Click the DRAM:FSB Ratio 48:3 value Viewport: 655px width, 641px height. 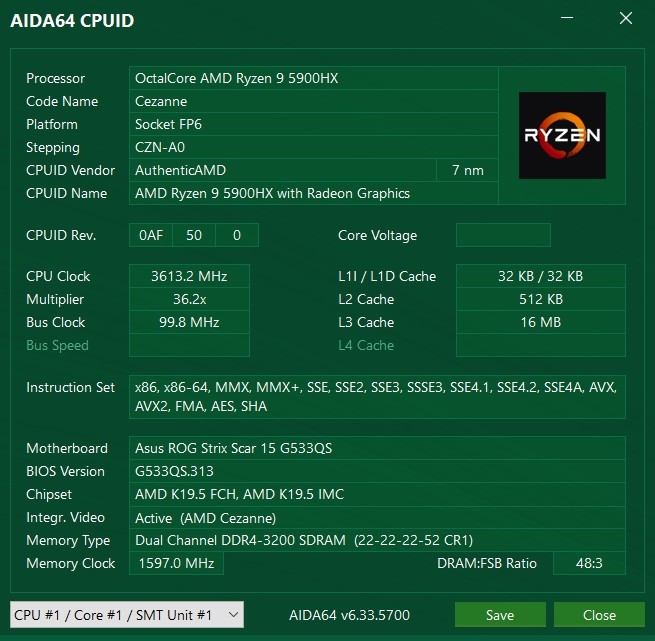pos(589,563)
